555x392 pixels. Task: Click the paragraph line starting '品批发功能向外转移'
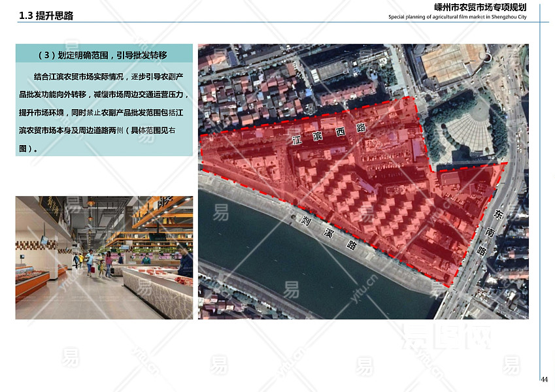click(104, 95)
